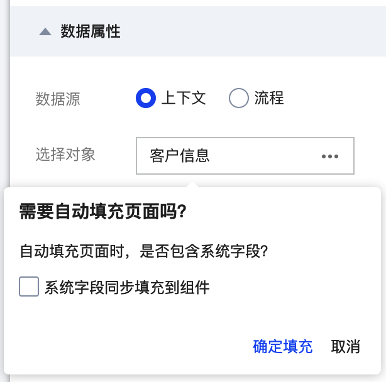386x382 pixels.
Task: Click the 选择对象 field label
Action: 65,155
